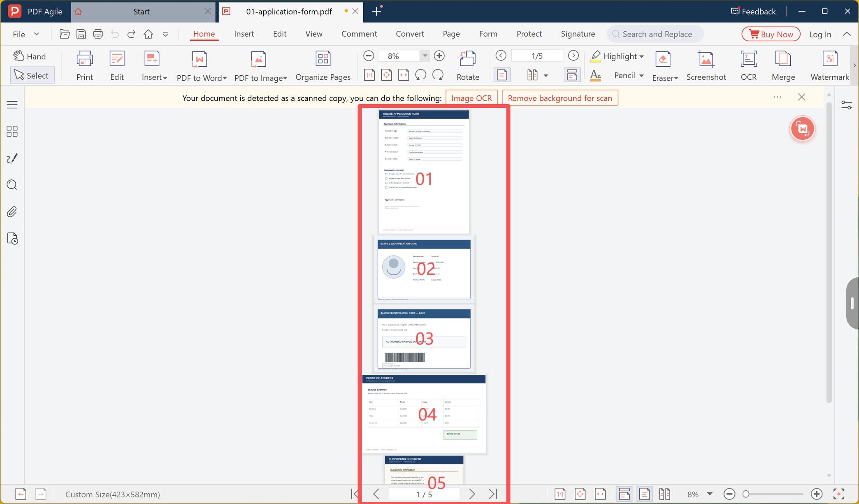
Task: Open the Convert tab
Action: 410,34
